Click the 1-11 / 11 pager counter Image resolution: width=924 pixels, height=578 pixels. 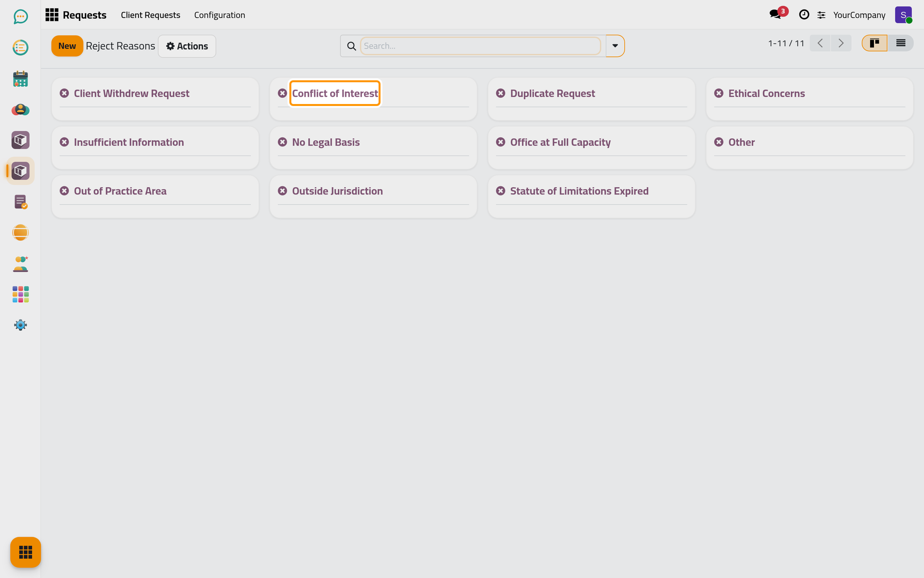pos(786,43)
